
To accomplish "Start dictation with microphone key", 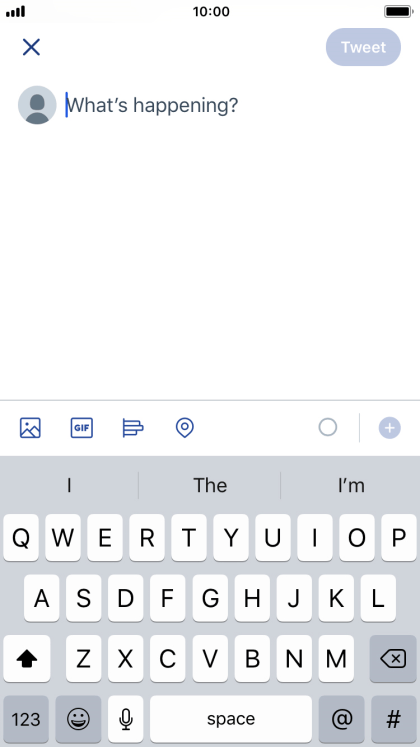I will pyautogui.click(x=126, y=719).
